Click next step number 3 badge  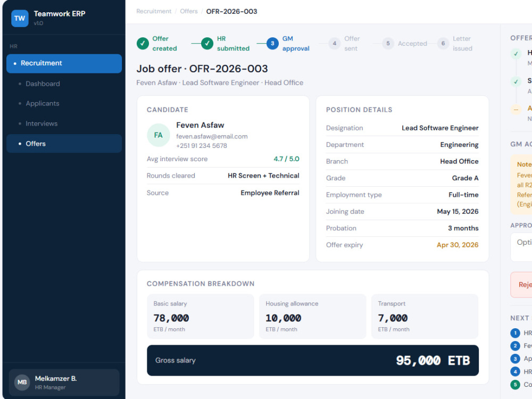[515, 359]
